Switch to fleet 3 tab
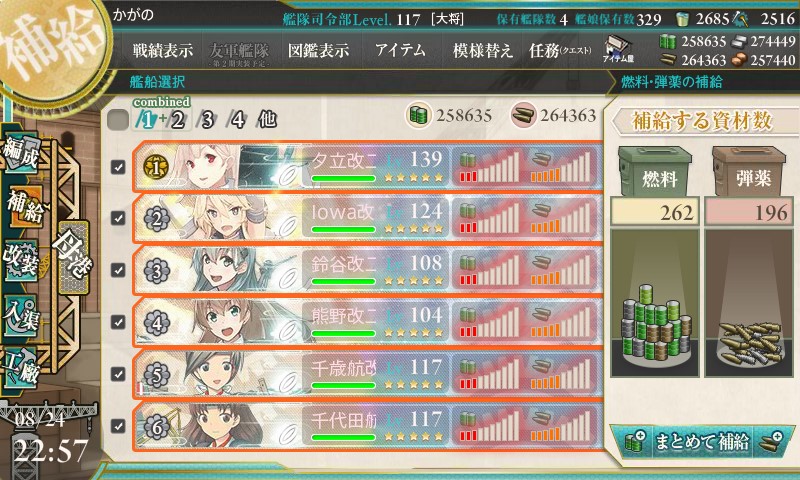The image size is (800, 480). [207, 120]
